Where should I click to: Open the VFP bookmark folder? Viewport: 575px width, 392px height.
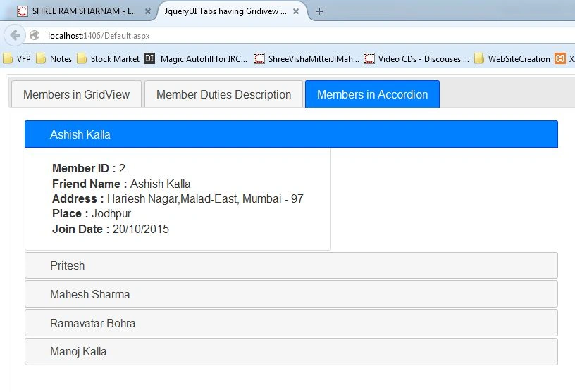coord(17,58)
